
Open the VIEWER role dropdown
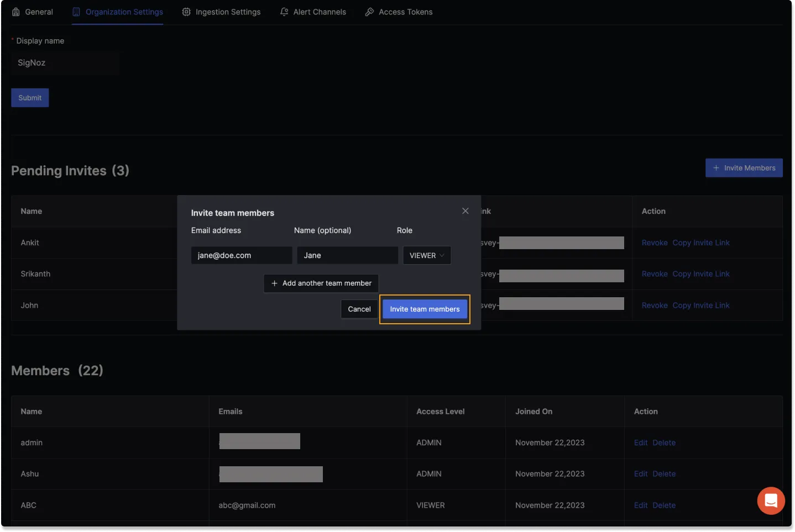(427, 255)
